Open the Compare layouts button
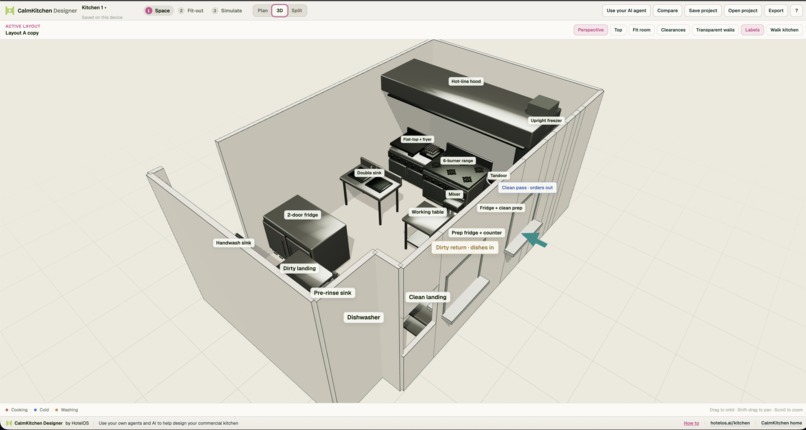This screenshot has height=430, width=806. tap(668, 10)
